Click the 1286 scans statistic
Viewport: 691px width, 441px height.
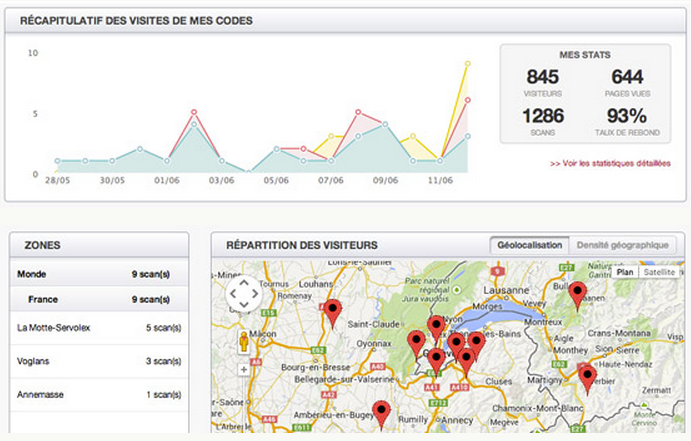click(542, 116)
